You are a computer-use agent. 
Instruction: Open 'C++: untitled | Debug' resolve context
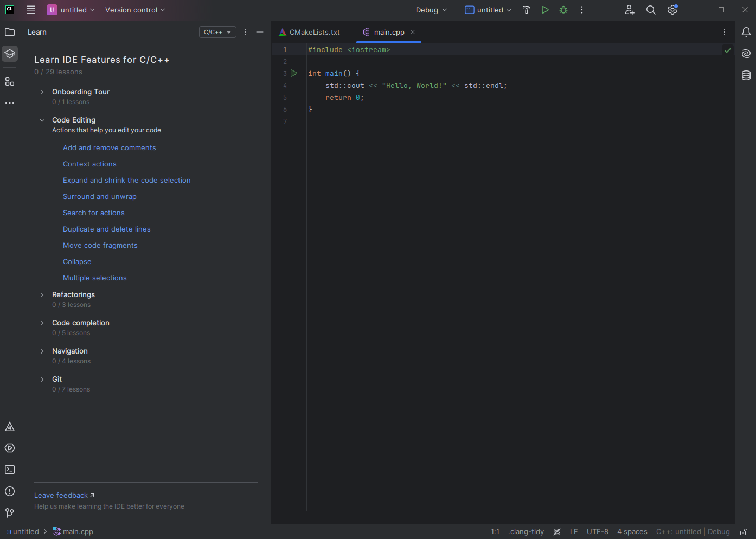pyautogui.click(x=693, y=532)
